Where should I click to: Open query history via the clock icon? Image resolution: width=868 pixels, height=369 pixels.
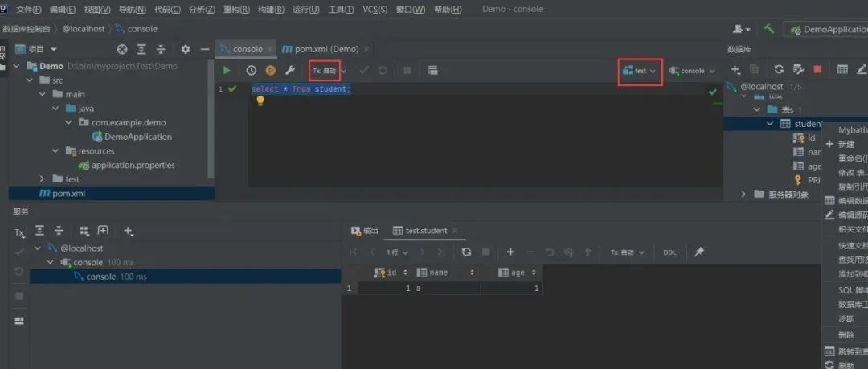[x=252, y=71]
